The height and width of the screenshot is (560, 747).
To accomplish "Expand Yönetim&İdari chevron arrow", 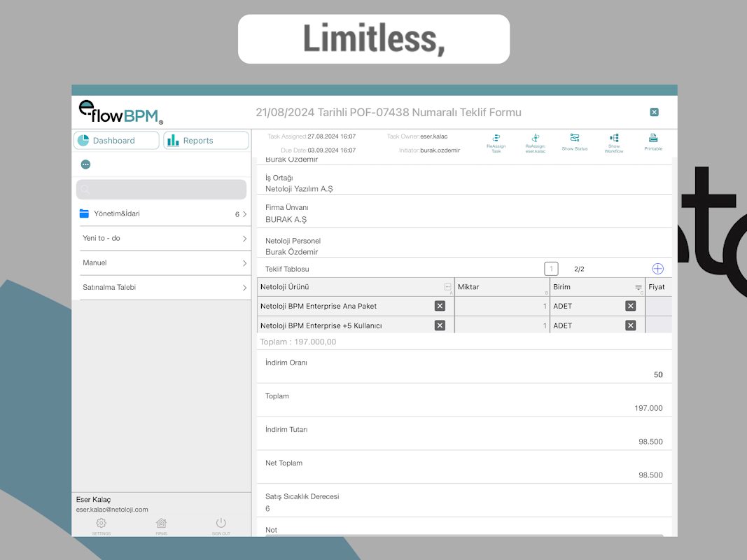I will click(x=244, y=214).
